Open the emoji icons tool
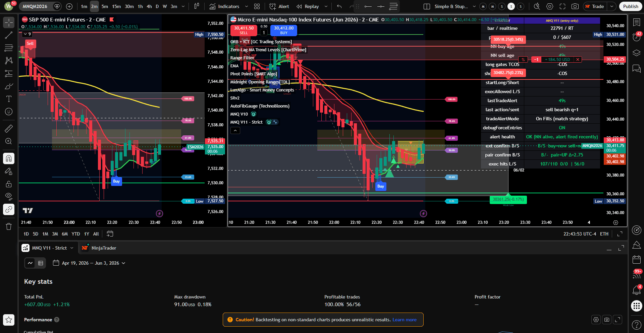 (9, 112)
